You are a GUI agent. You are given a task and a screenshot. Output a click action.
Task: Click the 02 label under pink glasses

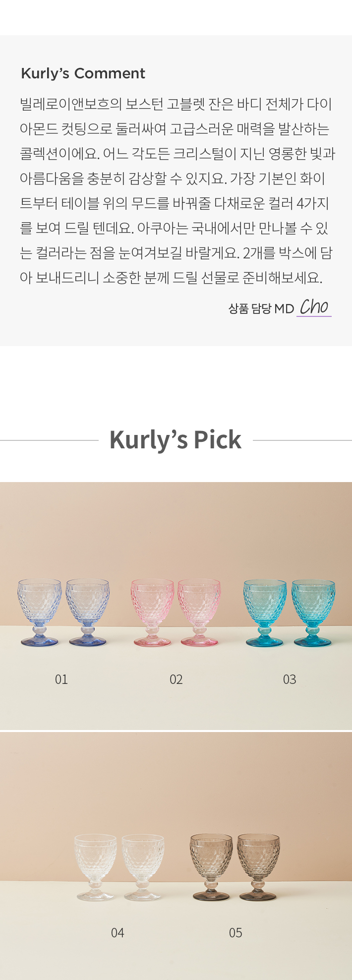click(176, 679)
